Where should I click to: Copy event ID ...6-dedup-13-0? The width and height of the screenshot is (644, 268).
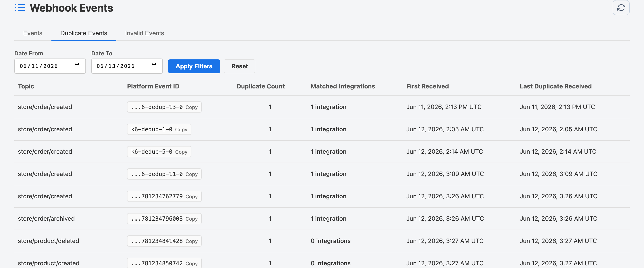(191, 107)
